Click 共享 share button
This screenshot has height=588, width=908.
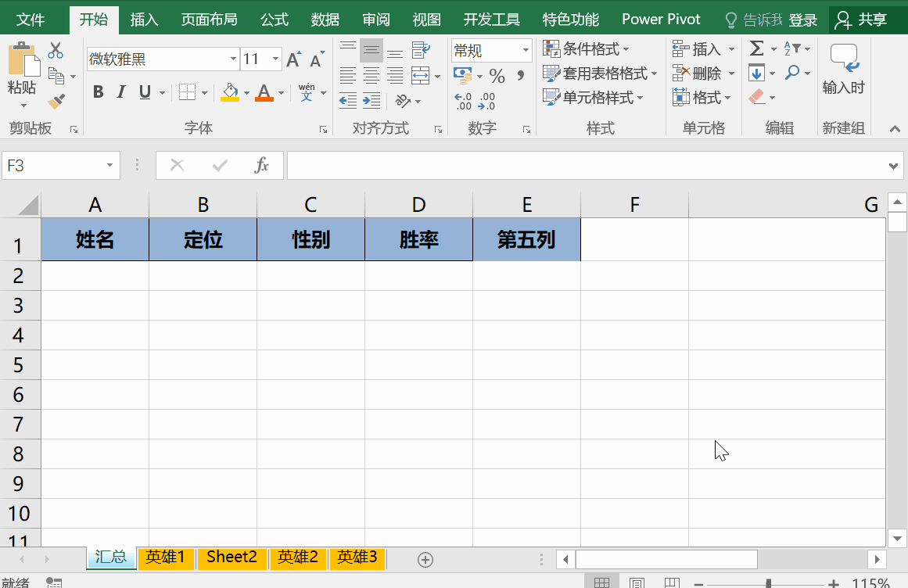(863, 20)
